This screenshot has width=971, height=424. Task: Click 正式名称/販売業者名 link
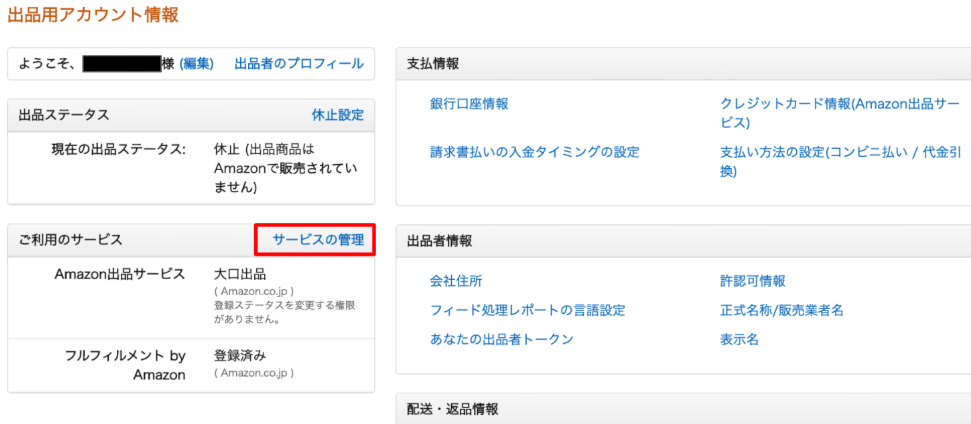pos(782,310)
